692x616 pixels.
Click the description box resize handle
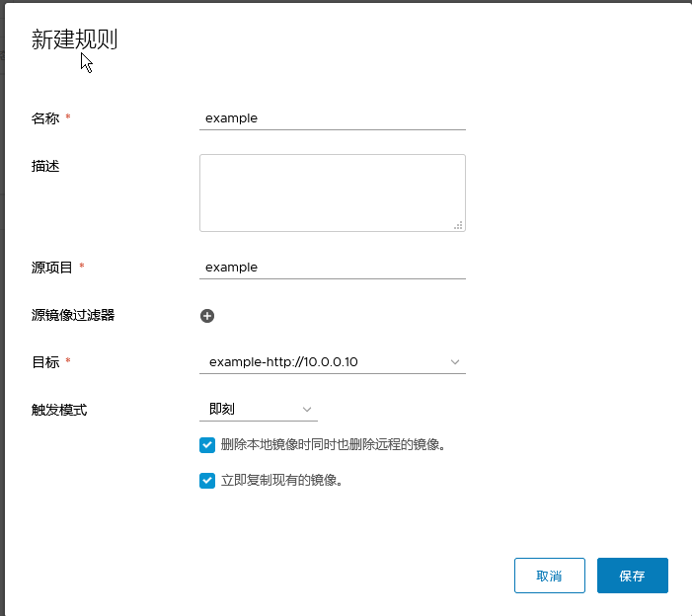[458, 225]
